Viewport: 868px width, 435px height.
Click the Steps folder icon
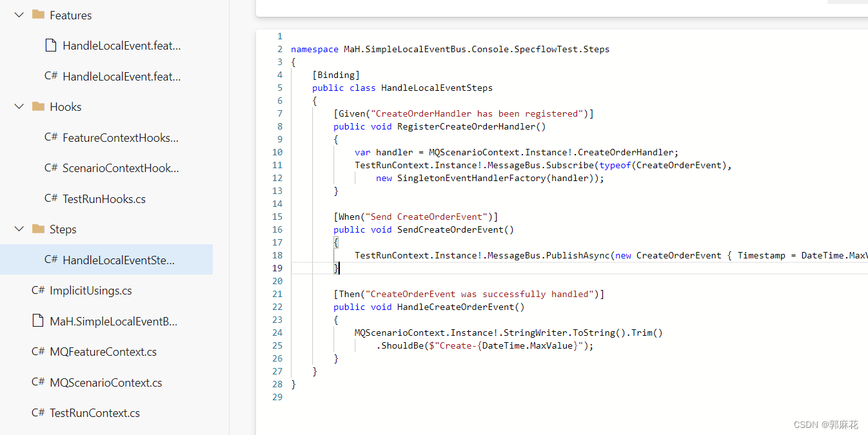click(39, 229)
